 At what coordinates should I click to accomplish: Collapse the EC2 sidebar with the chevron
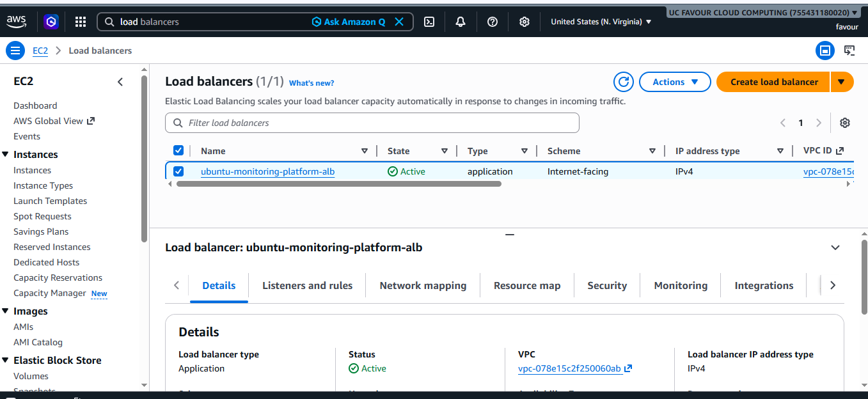click(x=120, y=82)
